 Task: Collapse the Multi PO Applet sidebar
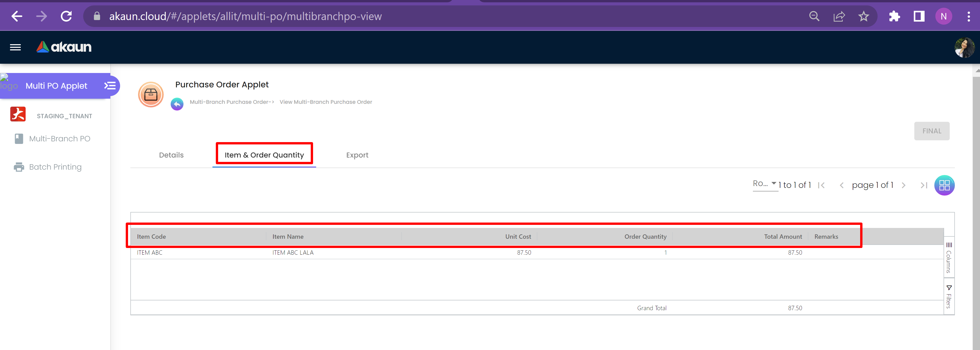(110, 86)
